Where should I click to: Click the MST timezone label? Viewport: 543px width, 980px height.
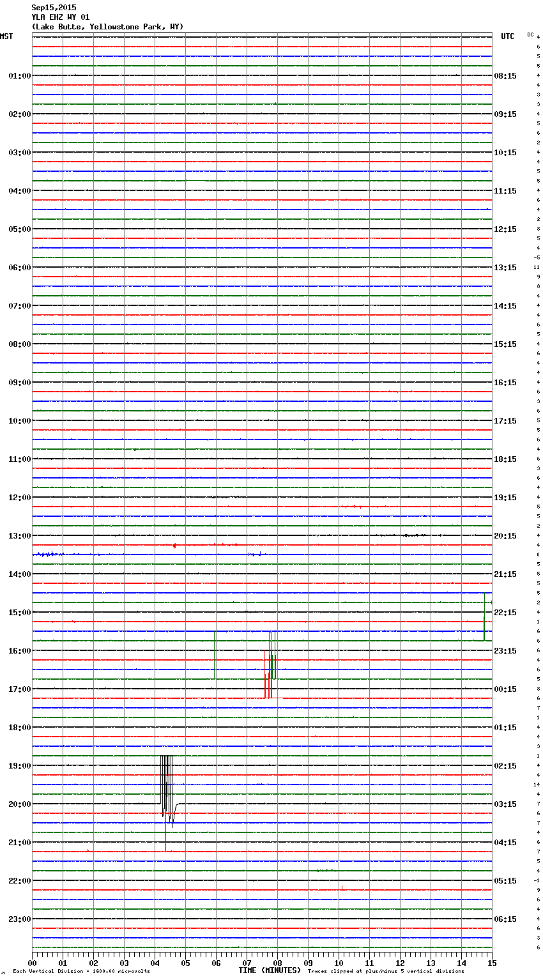pyautogui.click(x=6, y=36)
